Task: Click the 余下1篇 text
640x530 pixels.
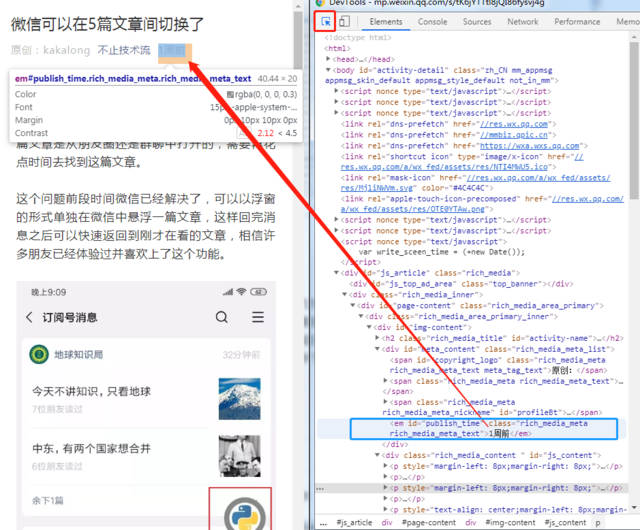Action: [x=48, y=501]
